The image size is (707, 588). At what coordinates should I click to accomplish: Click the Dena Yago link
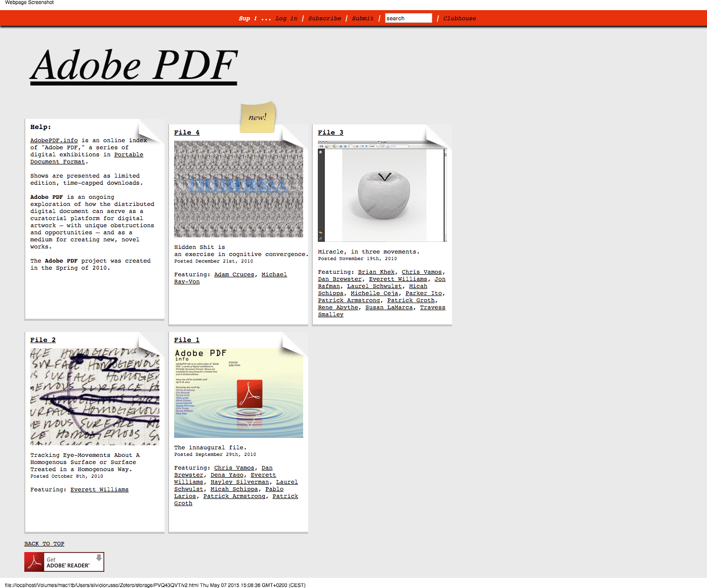coord(227,475)
